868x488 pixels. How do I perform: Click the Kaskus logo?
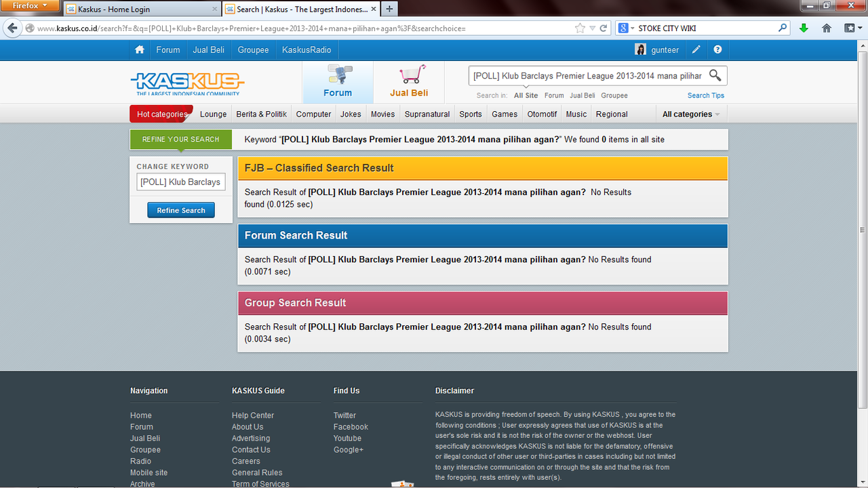point(187,83)
